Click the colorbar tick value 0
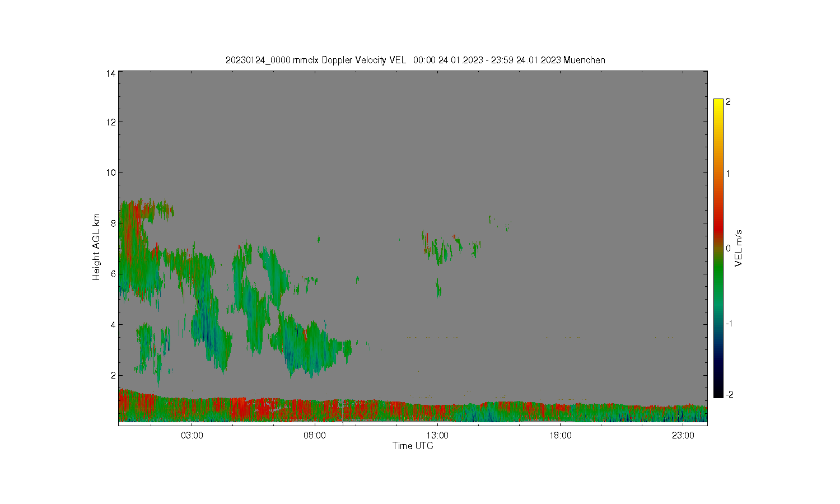840x504 pixels. click(x=728, y=249)
